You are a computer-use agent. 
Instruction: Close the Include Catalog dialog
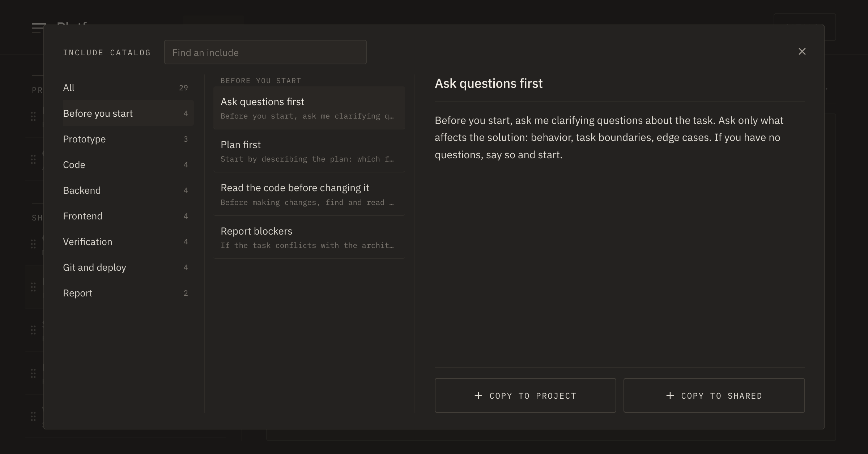[x=802, y=52]
